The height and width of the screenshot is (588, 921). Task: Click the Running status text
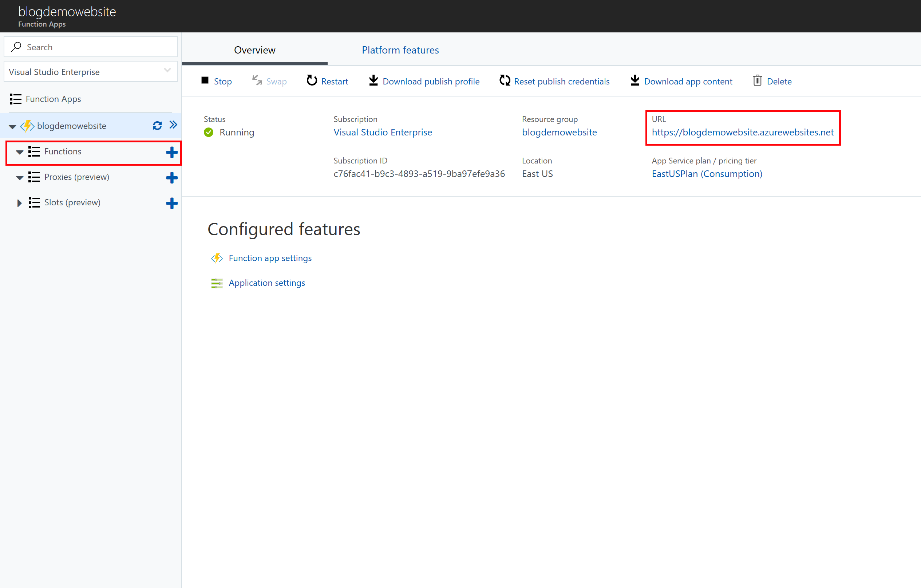click(x=237, y=133)
